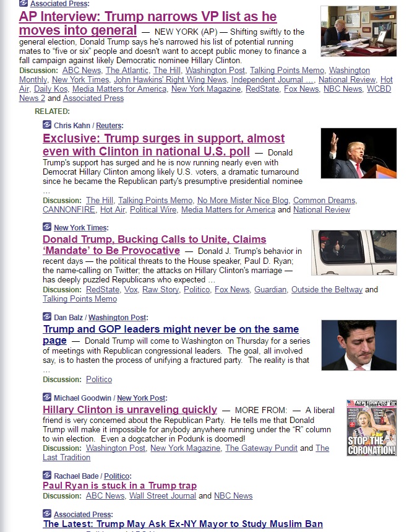
Task: Open Politico discussion link under Dan Balz story
Action: [x=99, y=379]
